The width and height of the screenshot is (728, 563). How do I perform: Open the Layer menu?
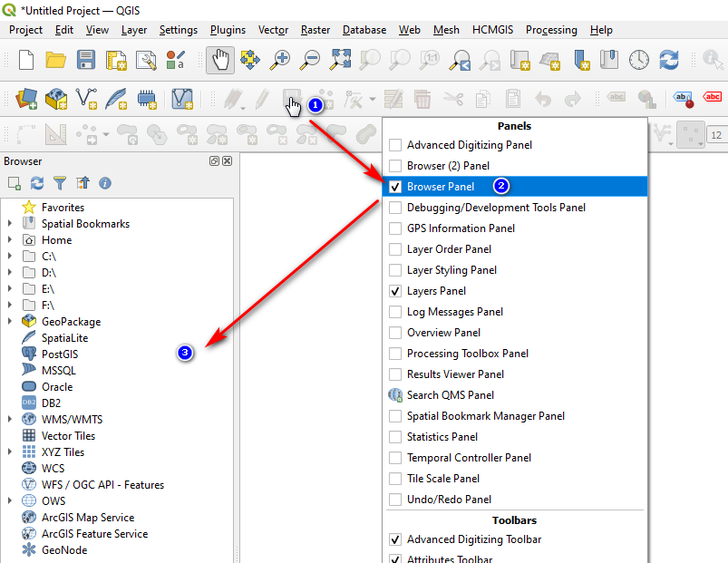134,30
